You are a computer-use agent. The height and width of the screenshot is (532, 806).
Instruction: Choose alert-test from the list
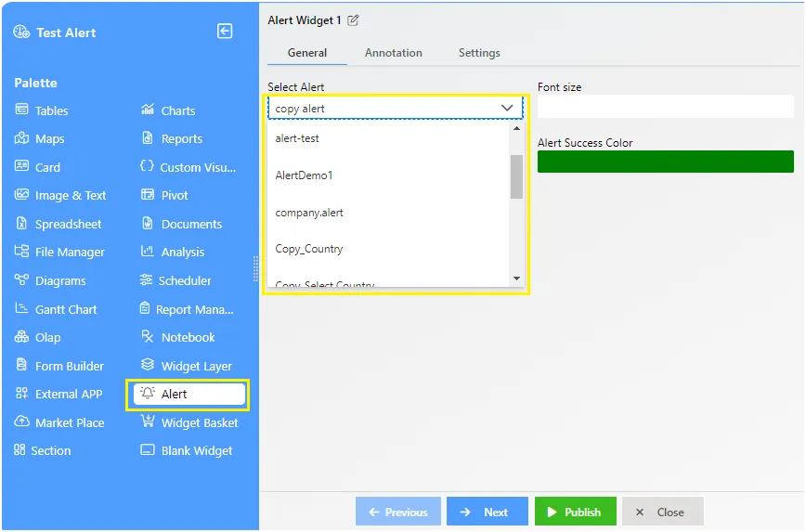388,138
